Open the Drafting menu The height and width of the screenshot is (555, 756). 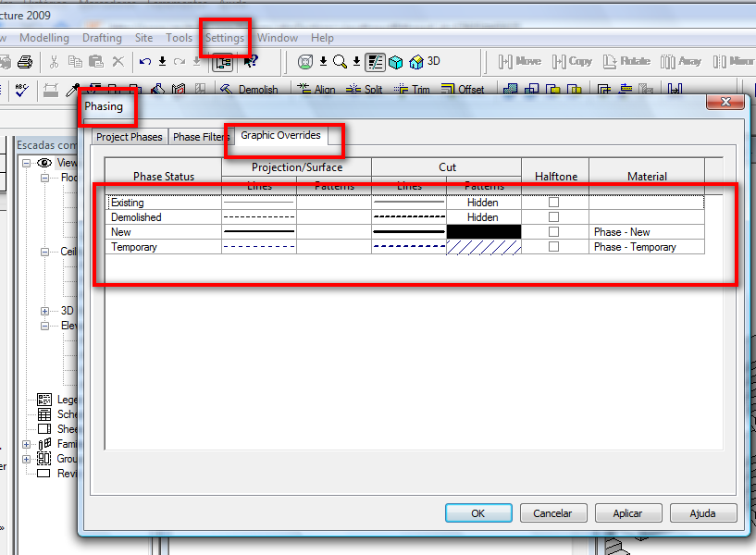pyautogui.click(x=102, y=38)
